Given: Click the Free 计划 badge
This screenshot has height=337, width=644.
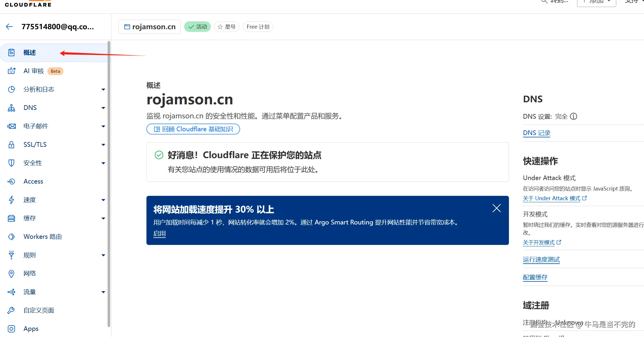Looking at the screenshot, I should (x=258, y=27).
